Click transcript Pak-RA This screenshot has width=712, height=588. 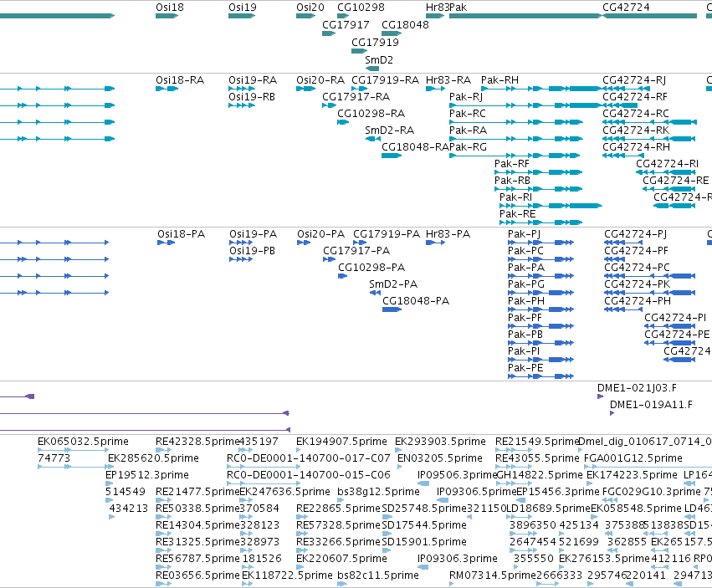coord(516,139)
